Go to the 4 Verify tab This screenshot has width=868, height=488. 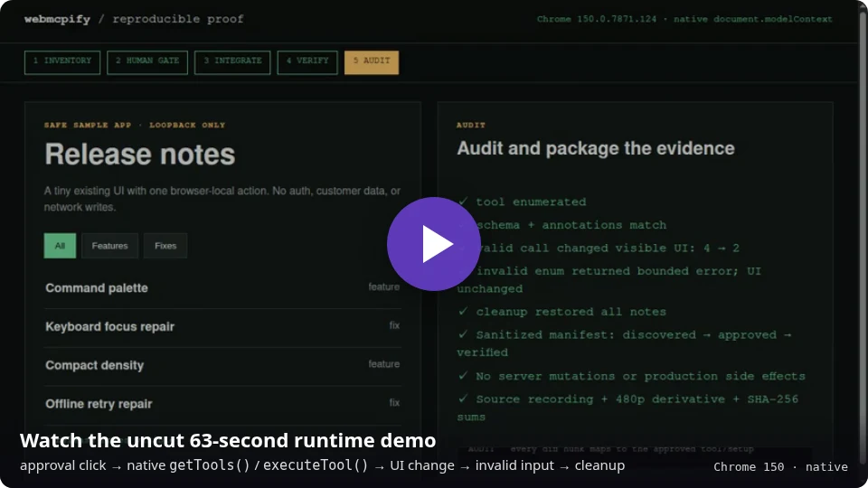coord(307,62)
